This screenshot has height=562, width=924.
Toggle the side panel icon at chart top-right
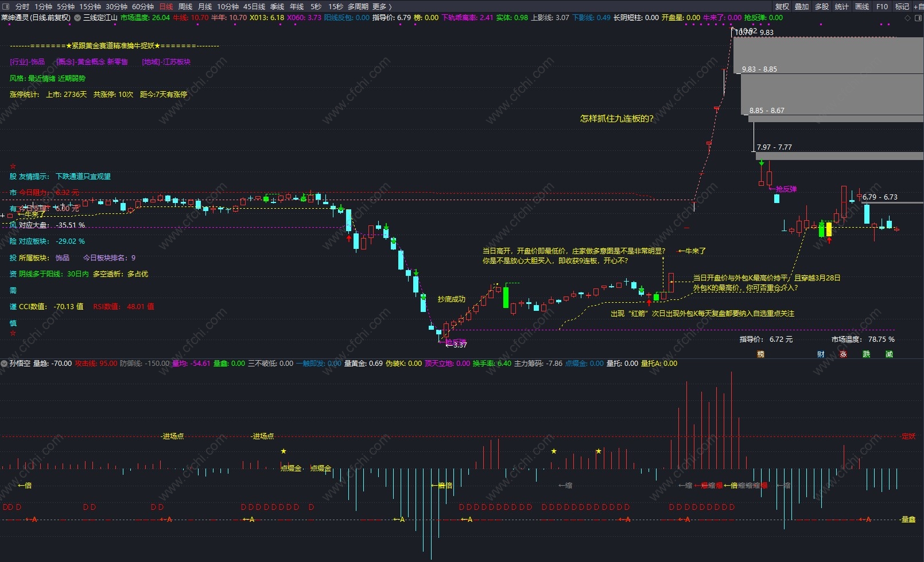[918, 18]
